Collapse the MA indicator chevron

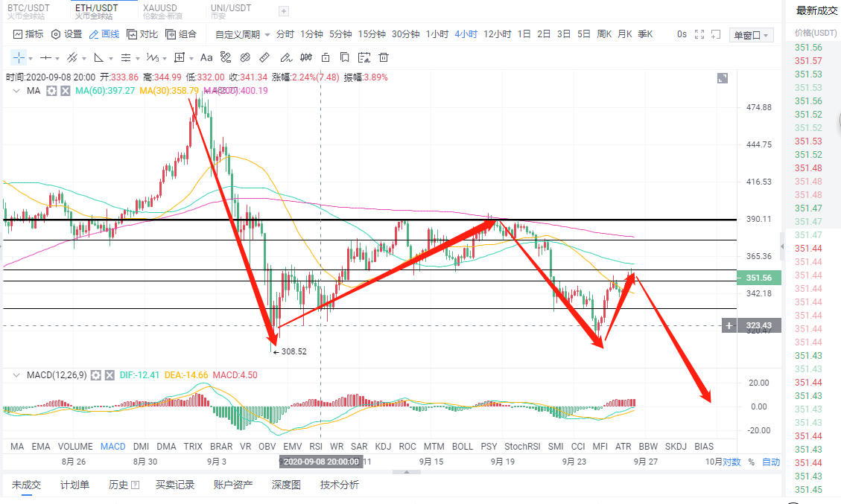coord(16,91)
